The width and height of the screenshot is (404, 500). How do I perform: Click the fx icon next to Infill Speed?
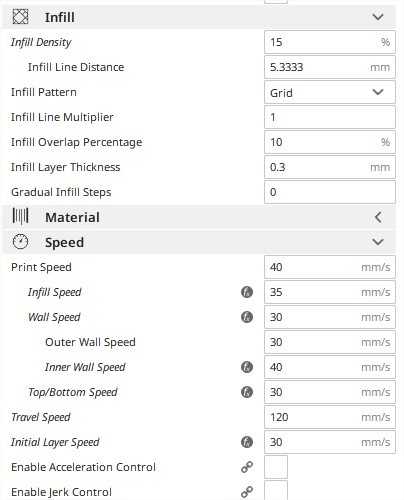click(247, 292)
